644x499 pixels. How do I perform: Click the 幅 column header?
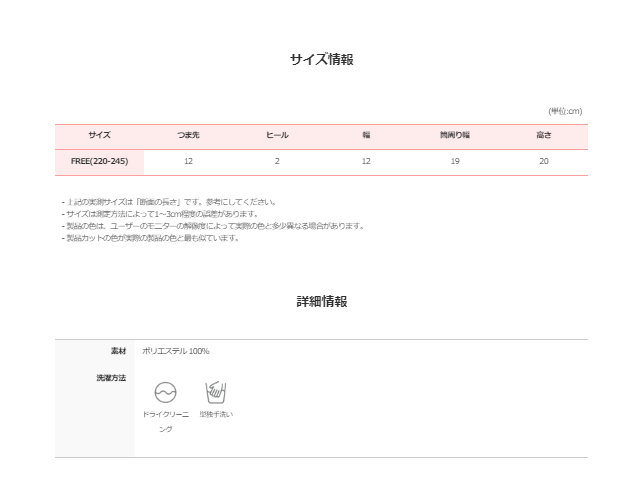pos(366,135)
